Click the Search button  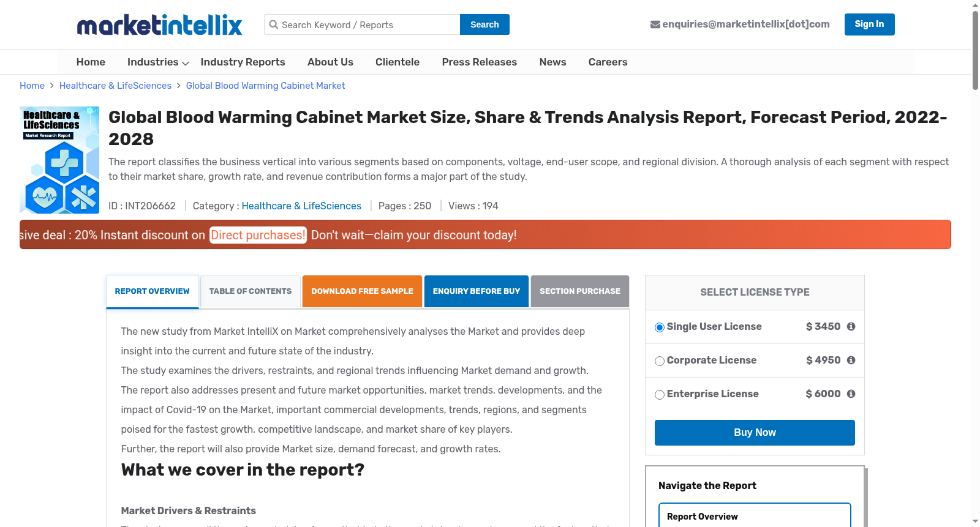point(484,24)
